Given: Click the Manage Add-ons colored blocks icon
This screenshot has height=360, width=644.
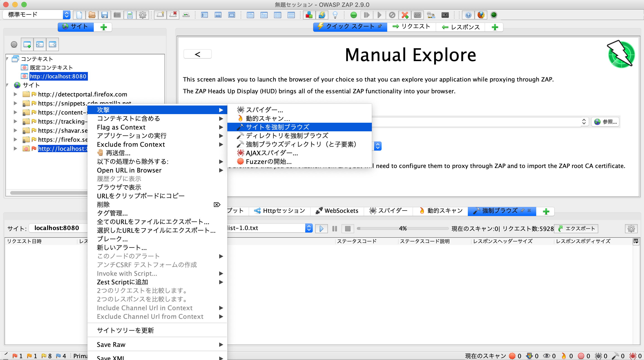Looking at the screenshot, I should click(309, 15).
